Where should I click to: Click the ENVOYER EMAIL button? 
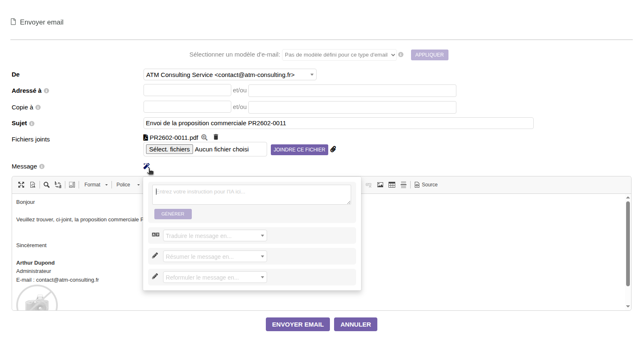tap(298, 325)
